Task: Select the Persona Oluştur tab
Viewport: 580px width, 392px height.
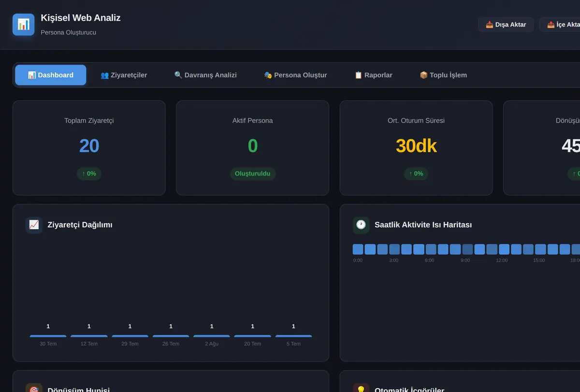Action: 296,75
